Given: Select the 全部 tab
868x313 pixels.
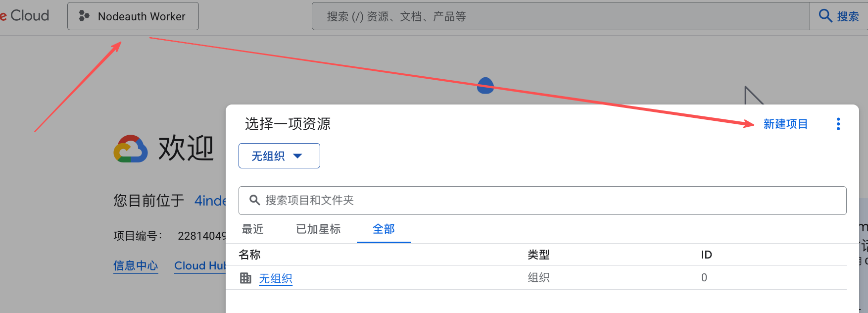Looking at the screenshot, I should tap(384, 229).
